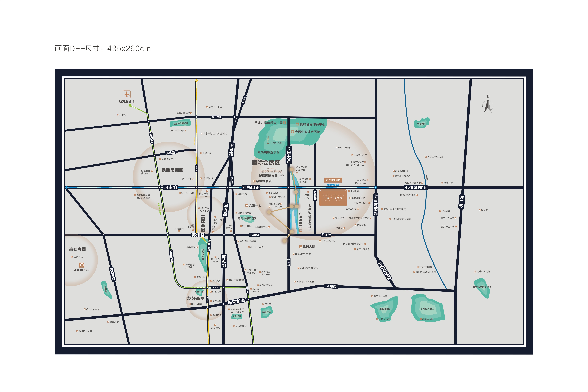The image size is (588, 392).
Task: Click the 七星拱月滨河景观带 vertical label
Action: click(x=310, y=218)
